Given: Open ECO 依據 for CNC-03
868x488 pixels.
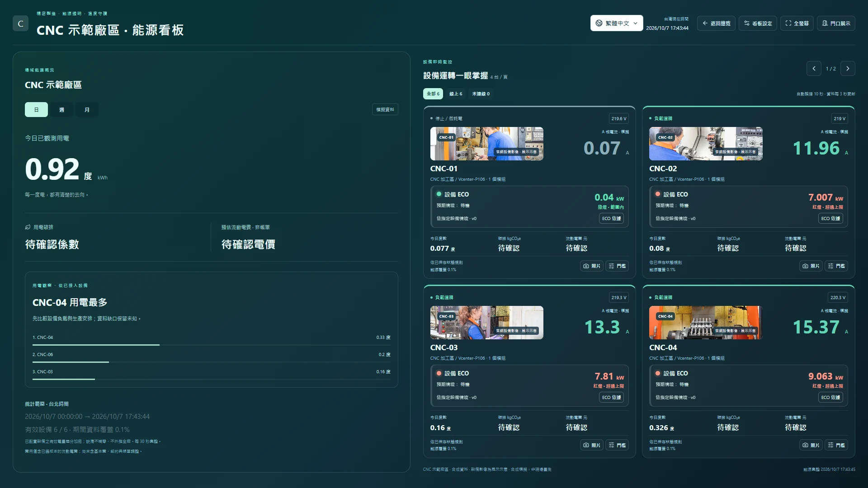Looking at the screenshot, I should click(x=612, y=398).
